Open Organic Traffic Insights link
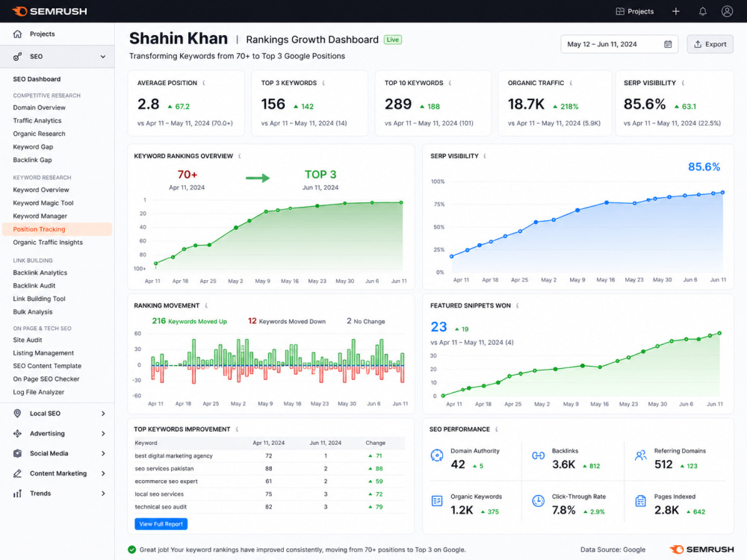Image resolution: width=747 pixels, height=560 pixels. pyautogui.click(x=48, y=243)
